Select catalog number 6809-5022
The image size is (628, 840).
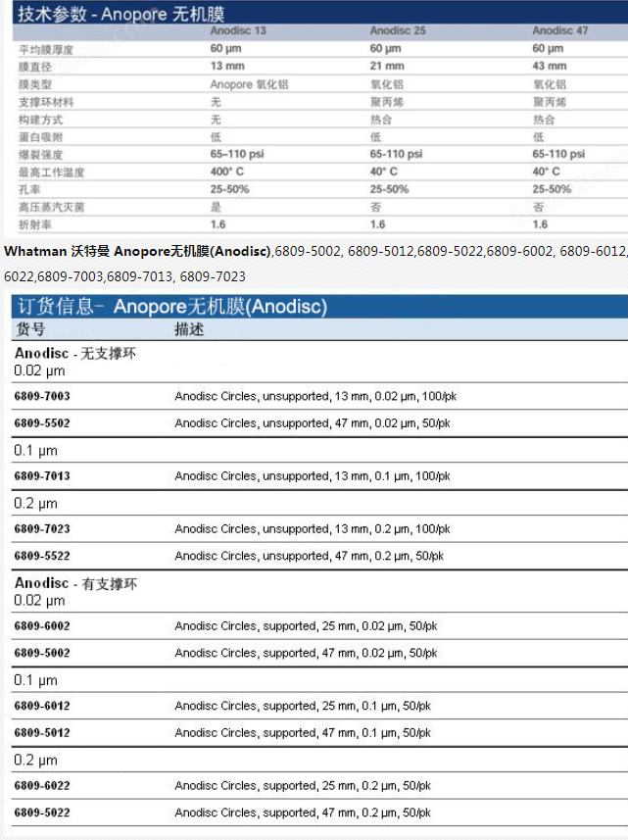pyautogui.click(x=42, y=813)
